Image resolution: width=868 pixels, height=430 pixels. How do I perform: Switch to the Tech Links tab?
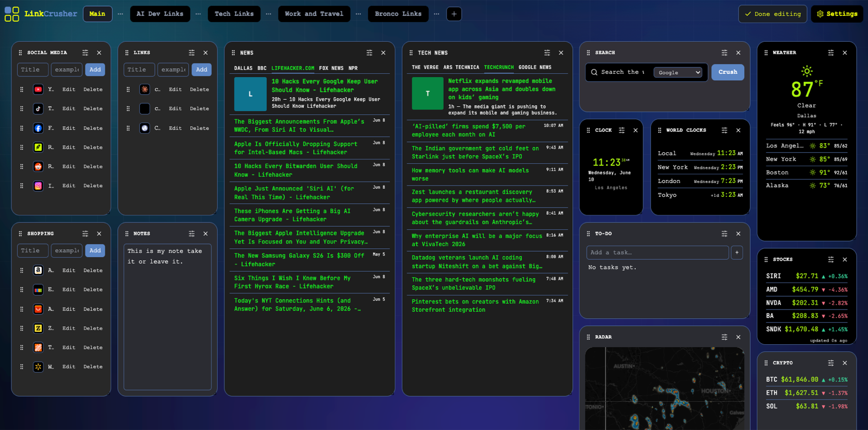click(234, 14)
